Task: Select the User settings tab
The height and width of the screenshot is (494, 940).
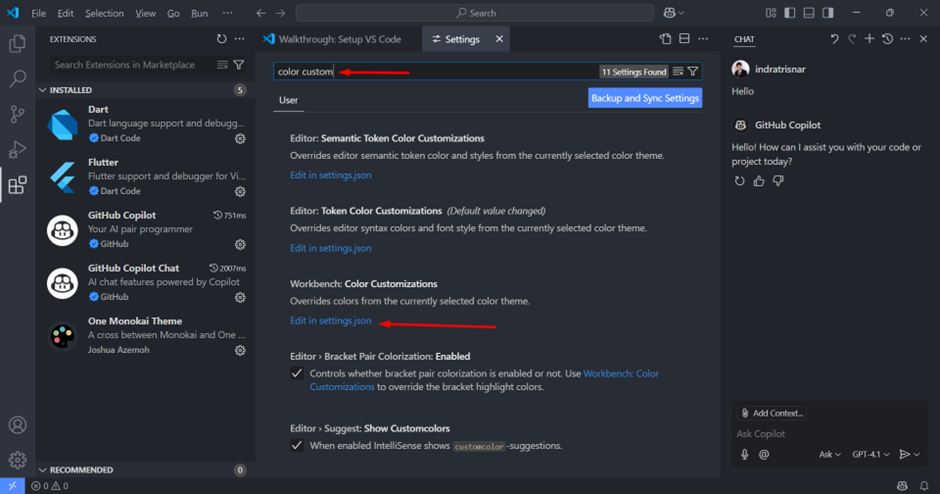Action: click(x=288, y=100)
